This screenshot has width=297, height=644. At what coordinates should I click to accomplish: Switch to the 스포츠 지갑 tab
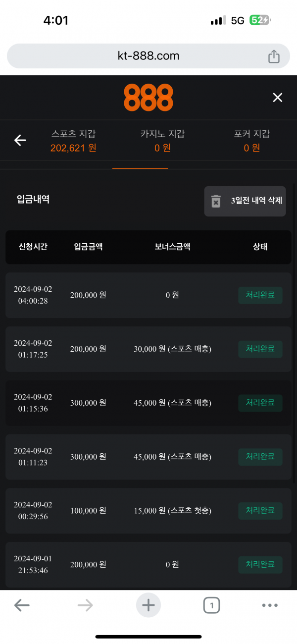tap(73, 141)
